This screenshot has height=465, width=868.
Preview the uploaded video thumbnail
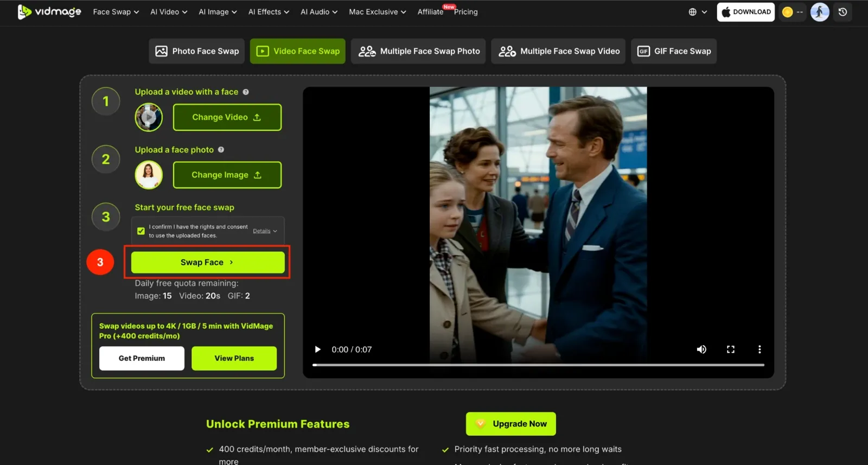coord(149,117)
